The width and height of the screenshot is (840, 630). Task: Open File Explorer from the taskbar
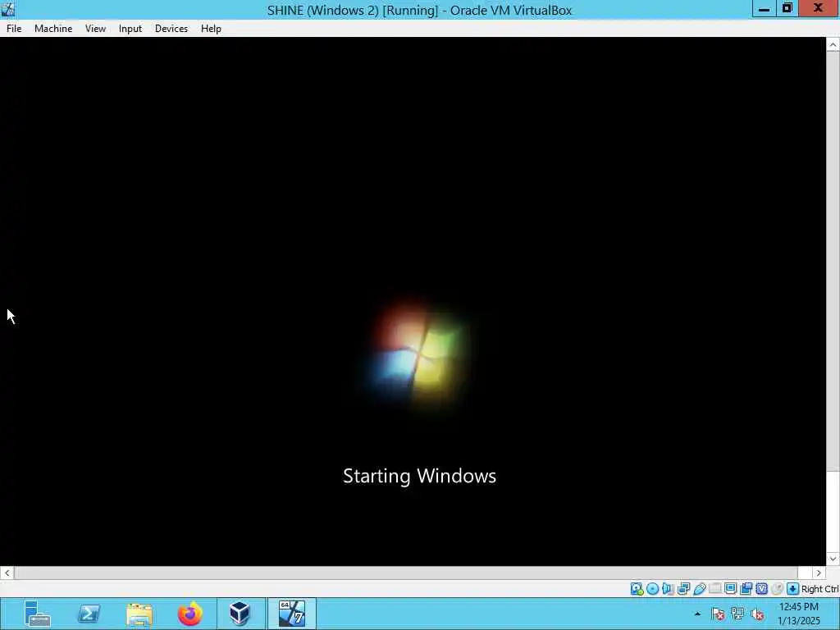[139, 614]
